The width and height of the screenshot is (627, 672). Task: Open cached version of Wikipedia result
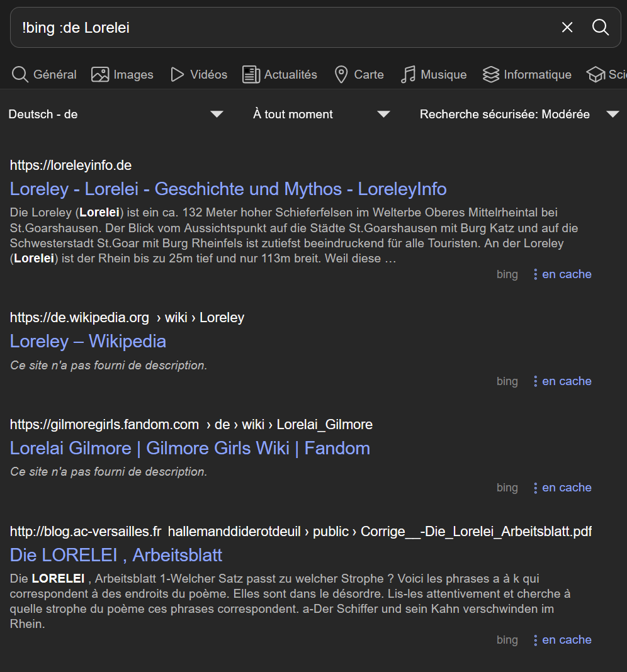[567, 381]
